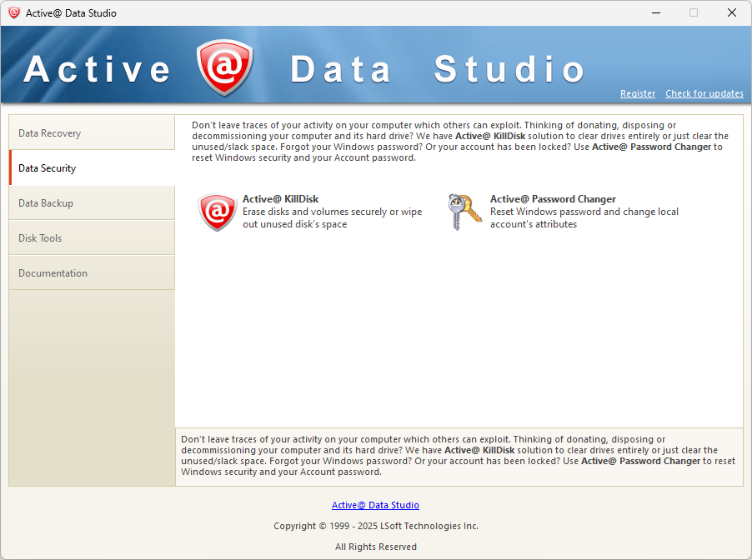Select the Data Security tab
This screenshot has width=752, height=560.
click(x=92, y=167)
